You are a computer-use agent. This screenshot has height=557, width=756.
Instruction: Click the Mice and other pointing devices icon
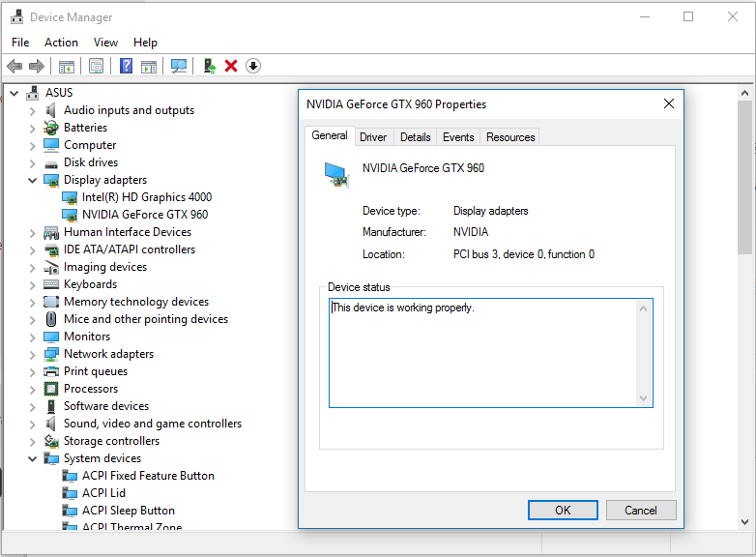51,319
